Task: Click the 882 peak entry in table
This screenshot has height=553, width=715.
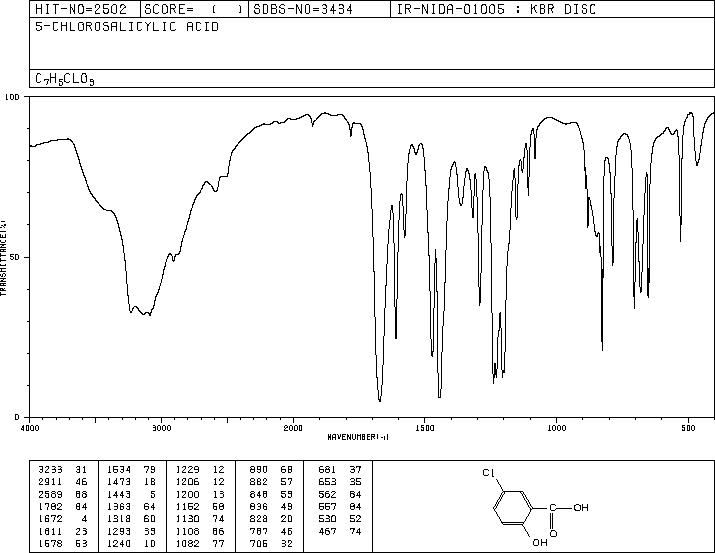Action: pos(271,481)
